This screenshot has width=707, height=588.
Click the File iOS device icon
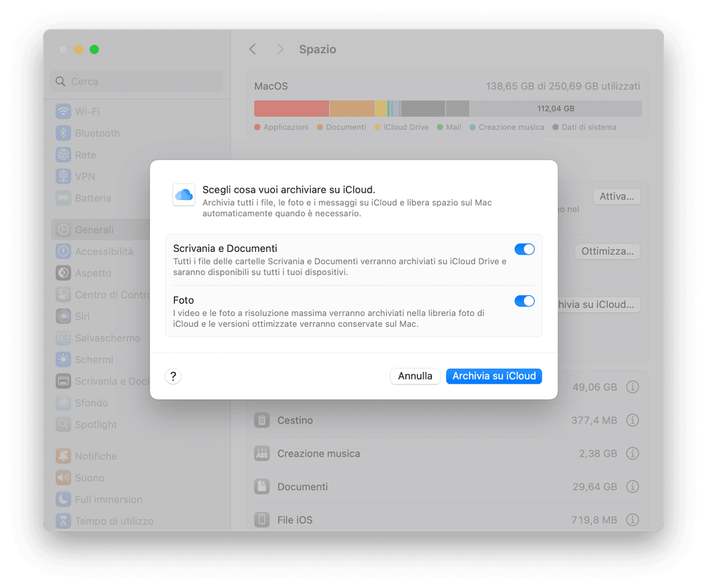click(x=262, y=519)
